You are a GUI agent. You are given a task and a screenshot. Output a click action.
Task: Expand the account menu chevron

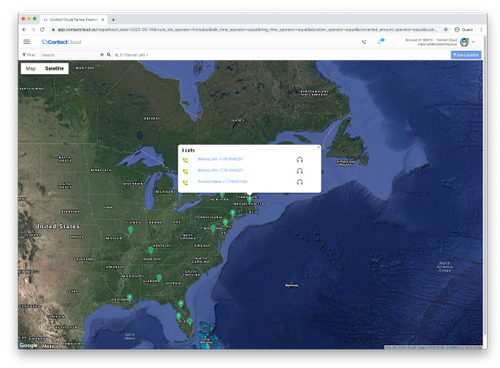coord(473,42)
